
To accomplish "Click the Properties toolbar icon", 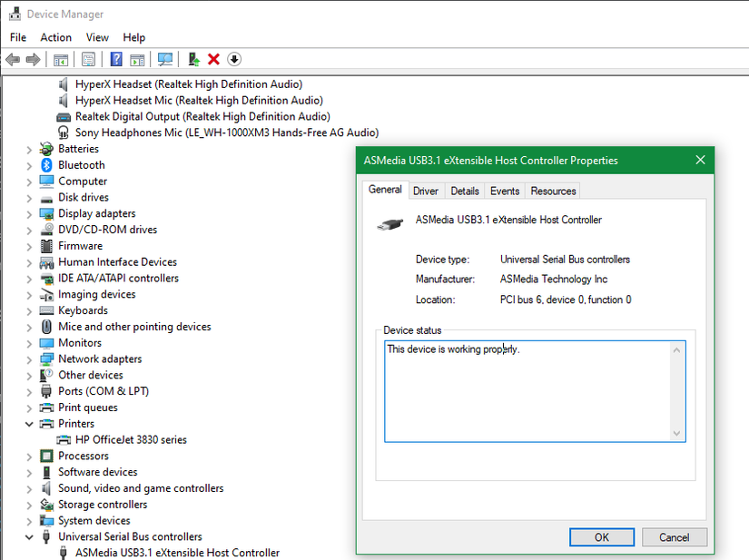I will pyautogui.click(x=88, y=59).
